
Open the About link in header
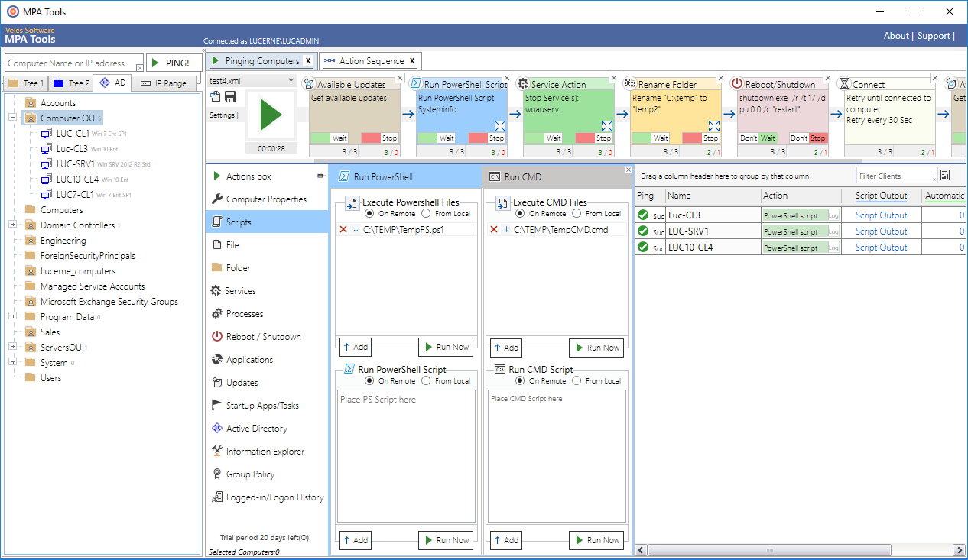pos(896,36)
